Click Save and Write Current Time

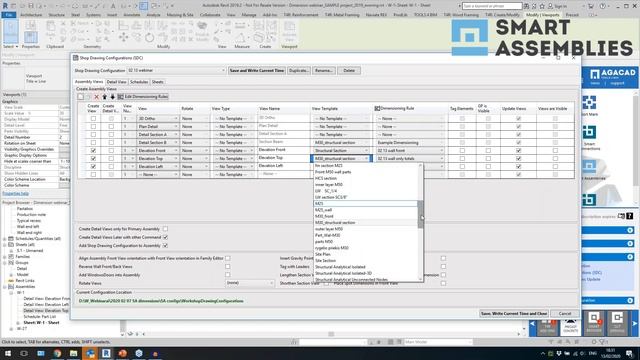pyautogui.click(x=257, y=71)
